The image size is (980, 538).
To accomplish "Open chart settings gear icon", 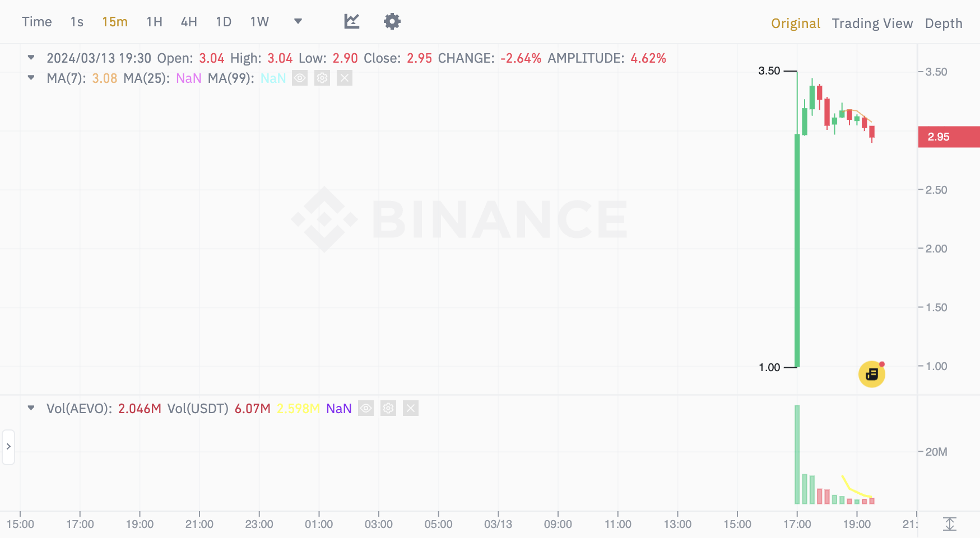I will 392,21.
